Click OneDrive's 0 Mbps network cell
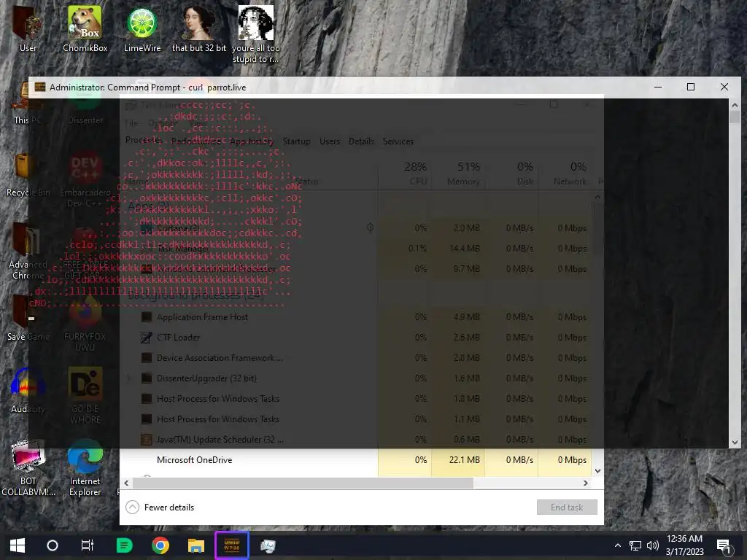 pos(565,460)
